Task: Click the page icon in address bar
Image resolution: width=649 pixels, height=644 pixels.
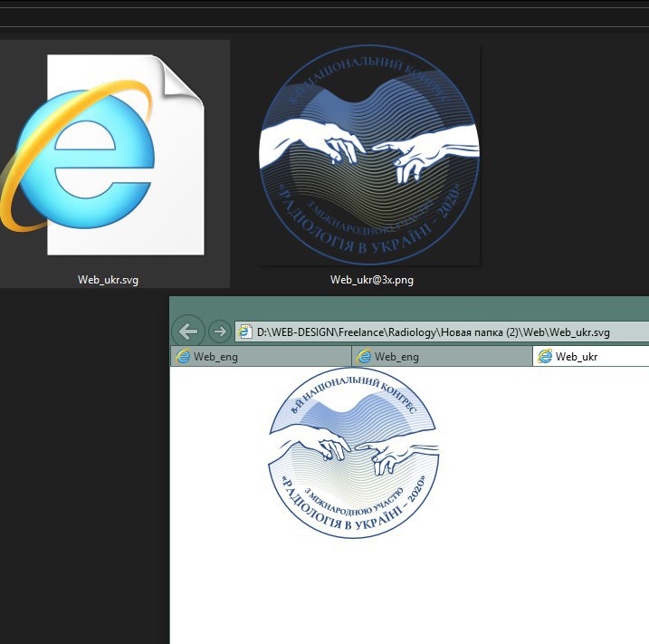Action: pos(245,332)
